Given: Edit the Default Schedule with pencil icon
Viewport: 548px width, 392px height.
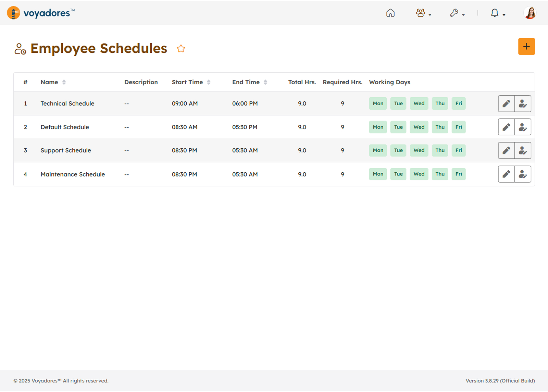Looking at the screenshot, I should click(x=506, y=127).
